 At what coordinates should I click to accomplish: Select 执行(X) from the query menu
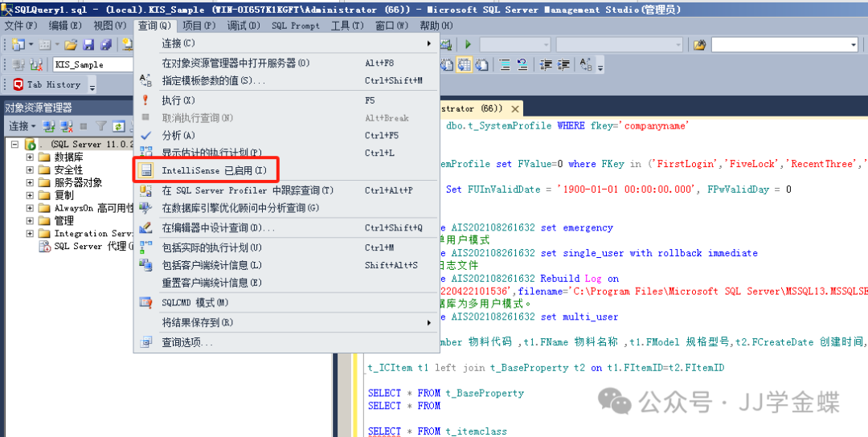pyautogui.click(x=178, y=100)
